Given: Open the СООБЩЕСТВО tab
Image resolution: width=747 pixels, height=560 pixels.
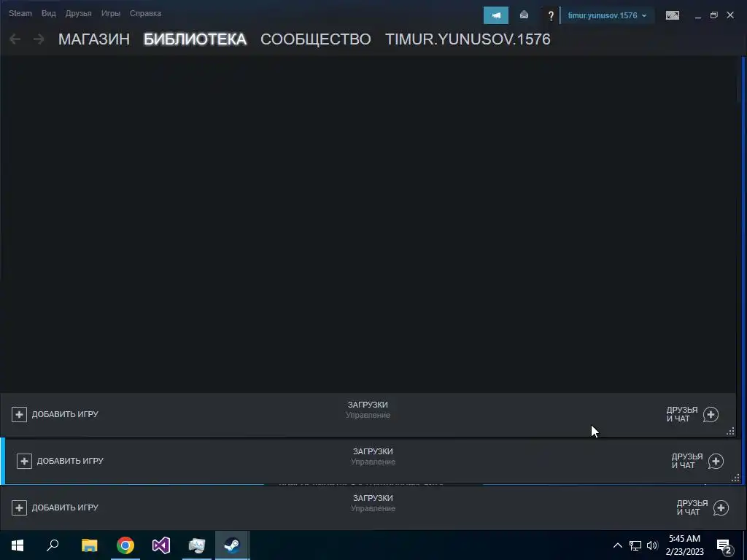Looking at the screenshot, I should [x=315, y=39].
